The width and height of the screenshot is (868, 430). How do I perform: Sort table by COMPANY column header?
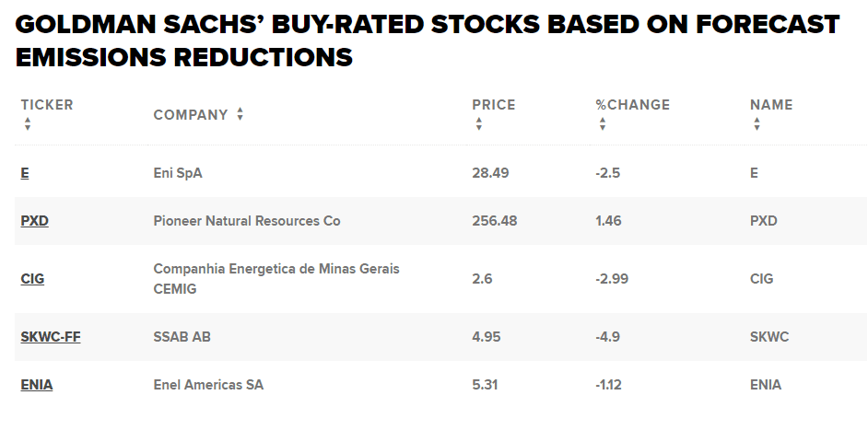190,115
